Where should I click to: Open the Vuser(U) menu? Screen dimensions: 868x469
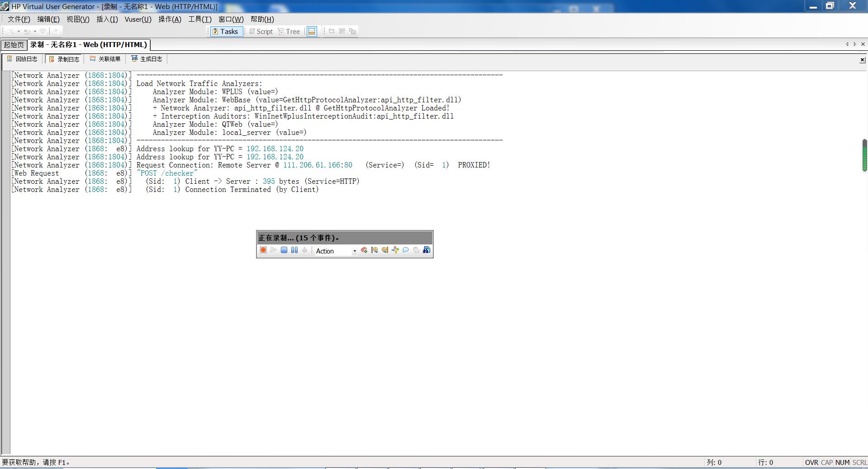pos(138,19)
